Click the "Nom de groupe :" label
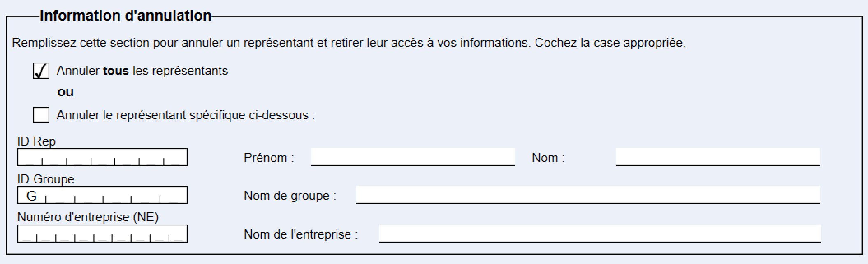 point(290,196)
